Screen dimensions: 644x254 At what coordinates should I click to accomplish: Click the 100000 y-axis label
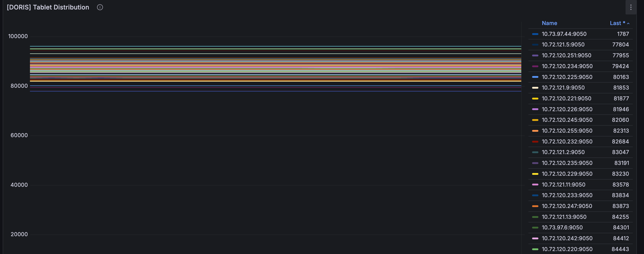18,36
